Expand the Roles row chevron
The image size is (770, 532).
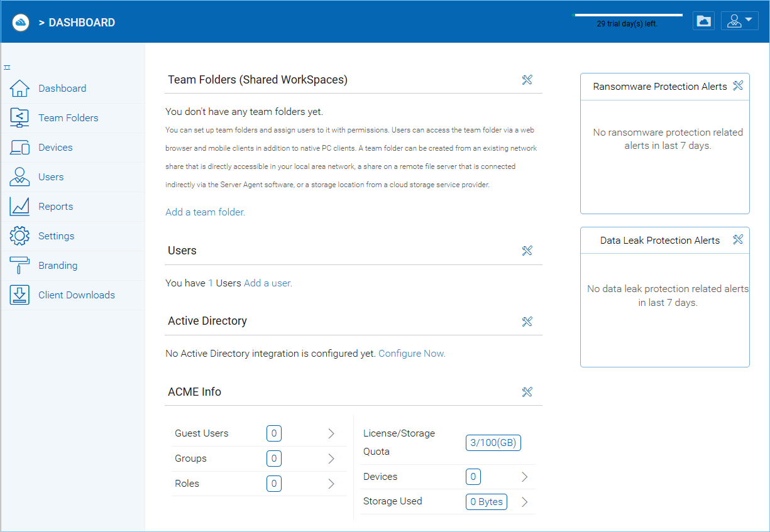pyautogui.click(x=331, y=484)
